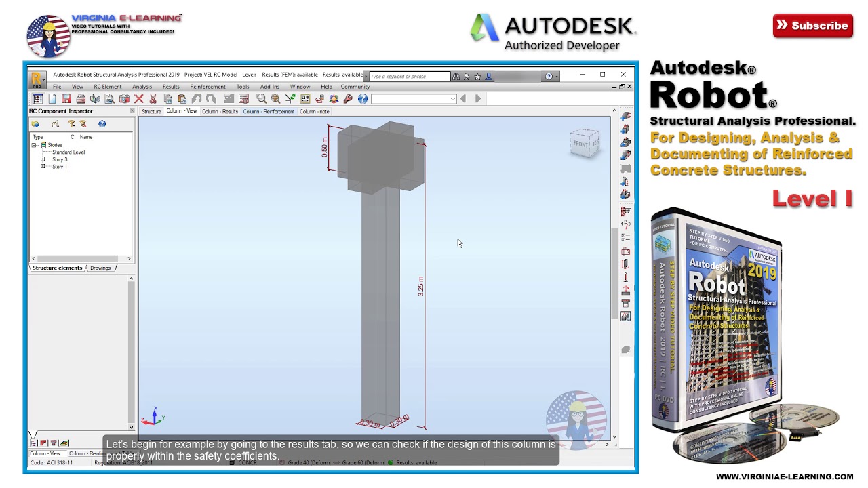
Task: Switch to the Column - note tab
Action: (x=315, y=111)
